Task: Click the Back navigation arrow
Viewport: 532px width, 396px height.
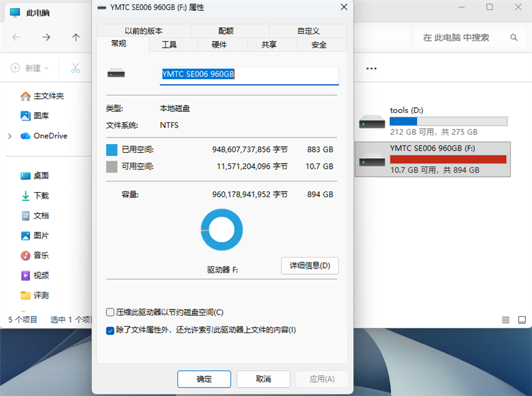Action: 17,38
